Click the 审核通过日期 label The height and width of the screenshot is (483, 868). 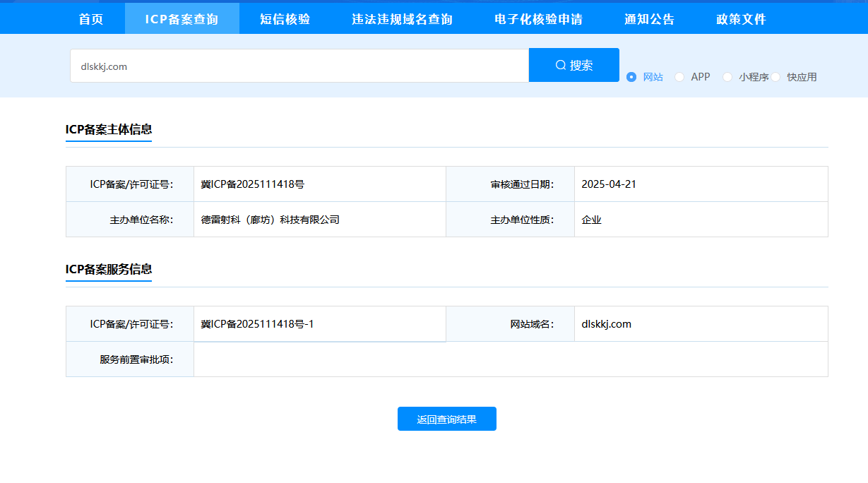coord(523,184)
